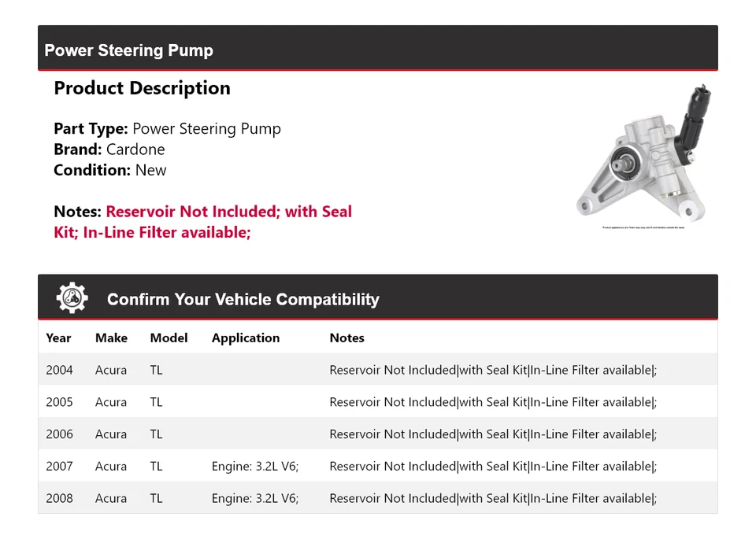Select the 2004 Acura TL row

point(378,370)
